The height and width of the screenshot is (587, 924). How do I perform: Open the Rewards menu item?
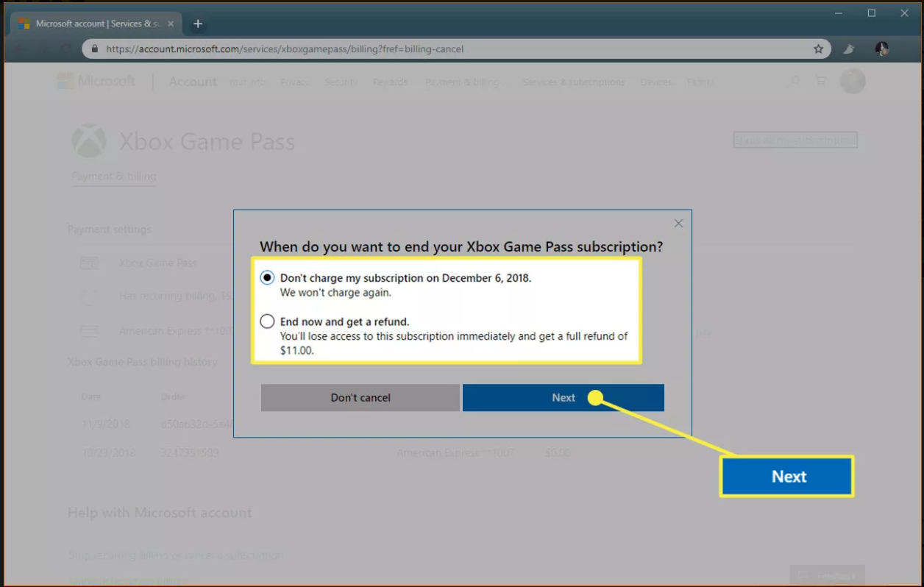pos(390,82)
